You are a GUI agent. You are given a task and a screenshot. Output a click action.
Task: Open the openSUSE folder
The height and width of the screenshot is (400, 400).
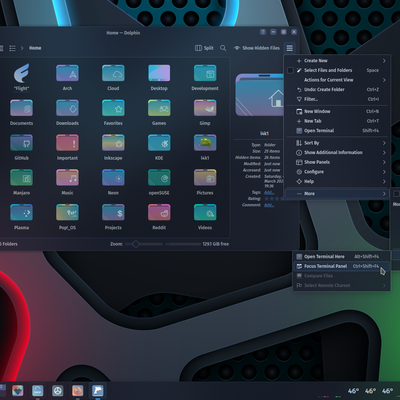159,182
